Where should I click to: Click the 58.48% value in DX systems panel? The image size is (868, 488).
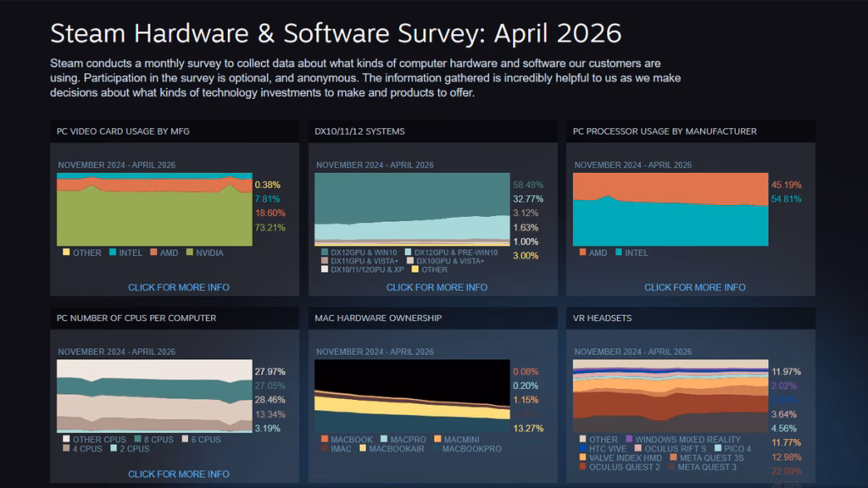tap(528, 185)
